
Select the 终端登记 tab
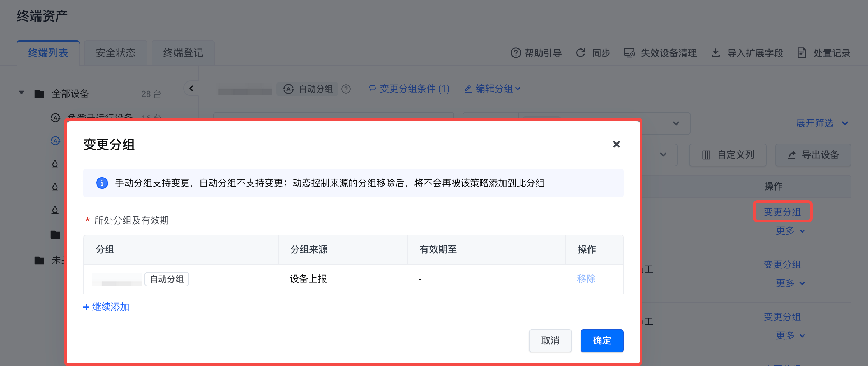coord(183,53)
